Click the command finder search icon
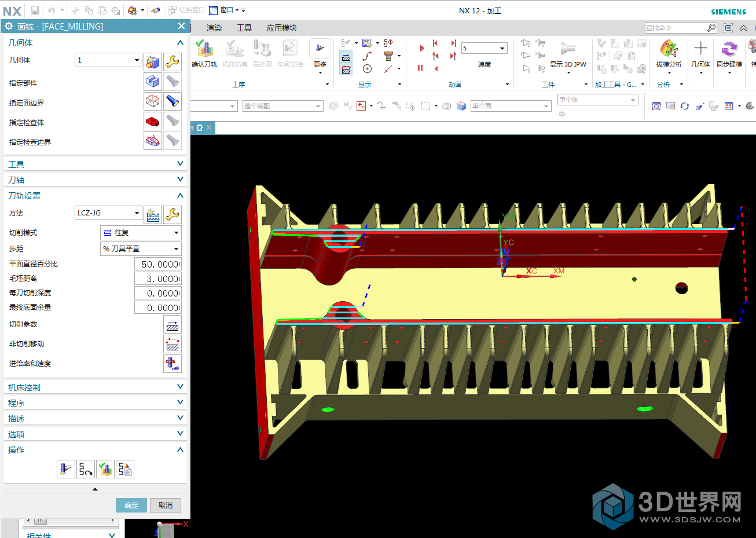756x538 pixels. (x=711, y=28)
